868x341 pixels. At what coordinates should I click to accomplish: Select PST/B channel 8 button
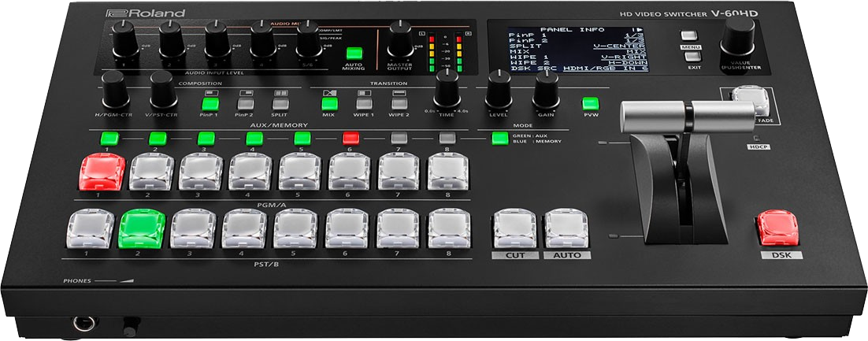tap(450, 228)
